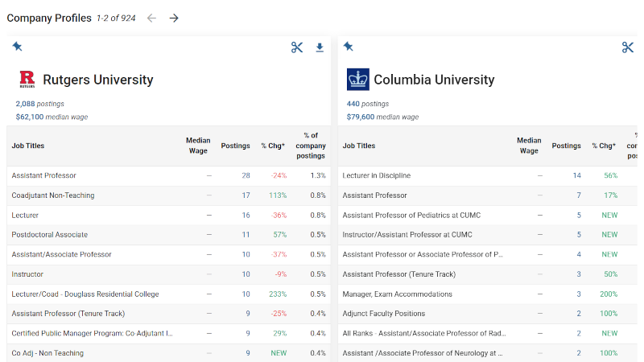Select Manager, Exam Accommodations job title
Viewport: 644px width, 362px height.
[397, 294]
